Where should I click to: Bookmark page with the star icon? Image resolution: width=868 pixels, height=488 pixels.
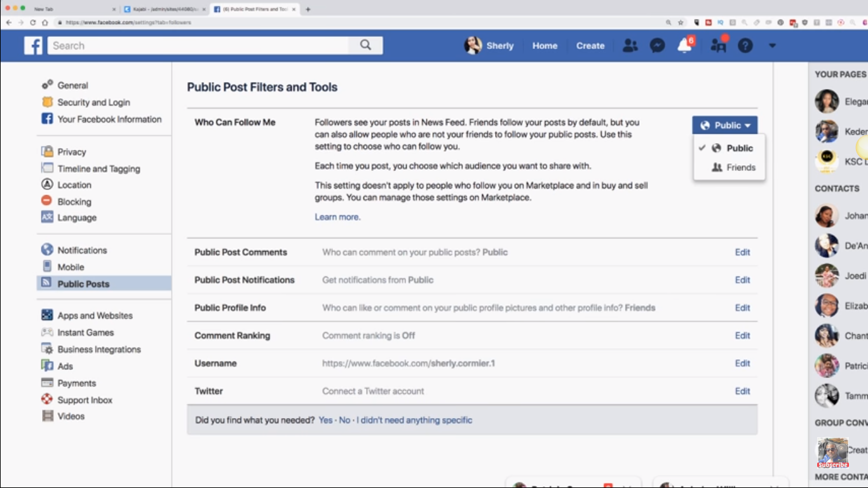coord(681,22)
